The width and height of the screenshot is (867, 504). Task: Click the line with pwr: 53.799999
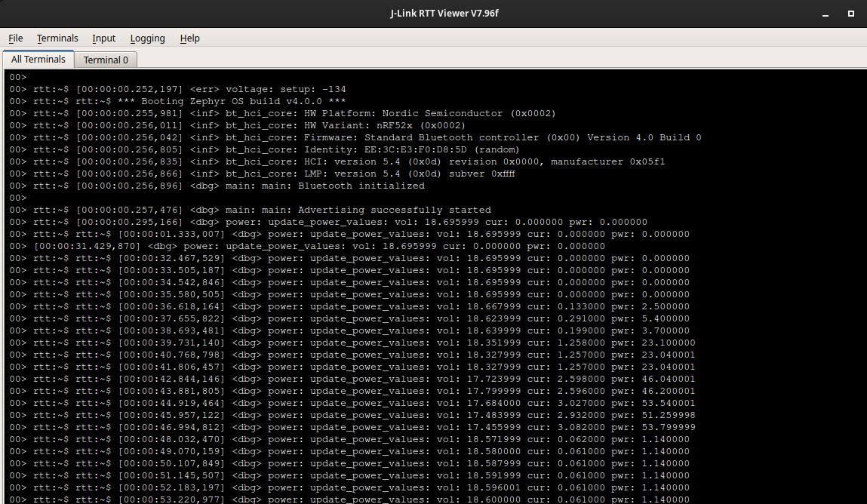point(352,427)
